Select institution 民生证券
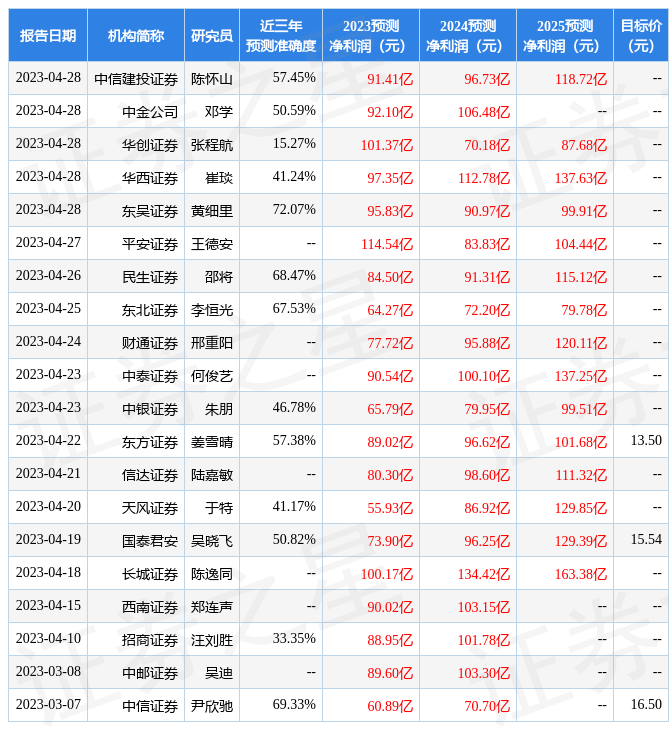 (150, 277)
